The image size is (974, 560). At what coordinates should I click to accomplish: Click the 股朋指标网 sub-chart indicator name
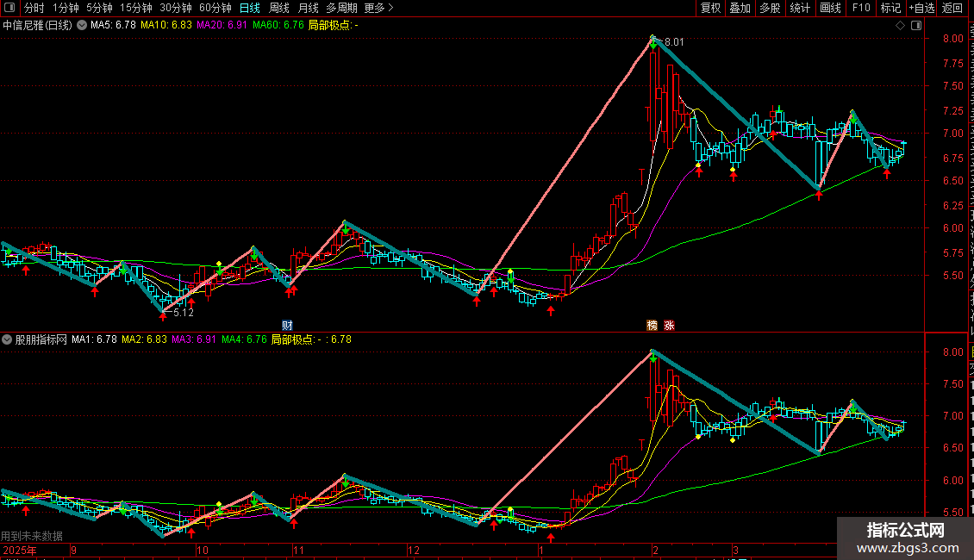coord(41,339)
